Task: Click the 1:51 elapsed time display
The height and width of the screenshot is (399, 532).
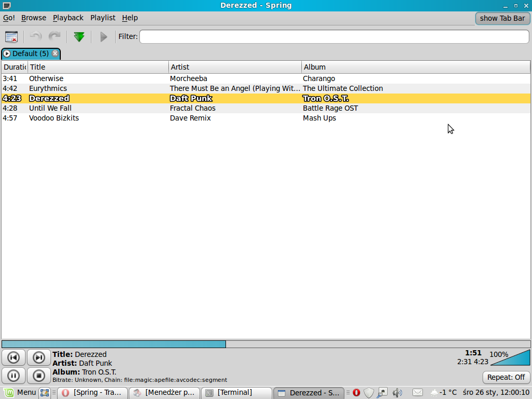Action: tap(473, 353)
